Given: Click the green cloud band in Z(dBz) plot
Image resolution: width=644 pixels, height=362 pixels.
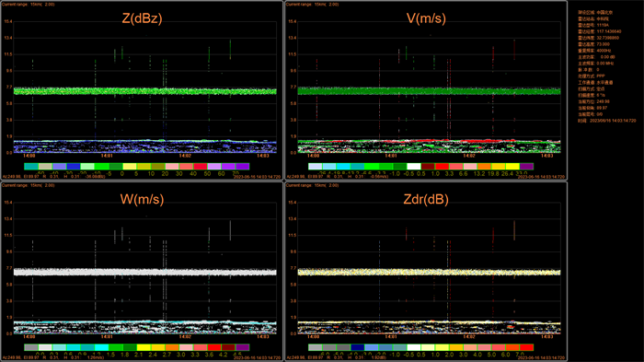Looking at the screenshot, I should pyautogui.click(x=145, y=91).
